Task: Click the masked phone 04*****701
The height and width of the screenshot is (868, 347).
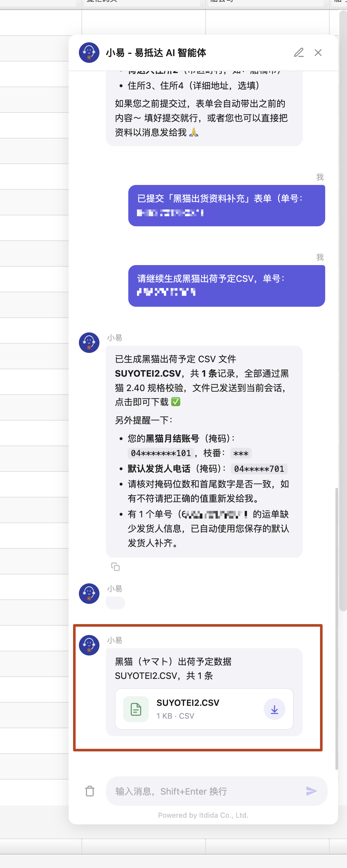Action: point(259,469)
